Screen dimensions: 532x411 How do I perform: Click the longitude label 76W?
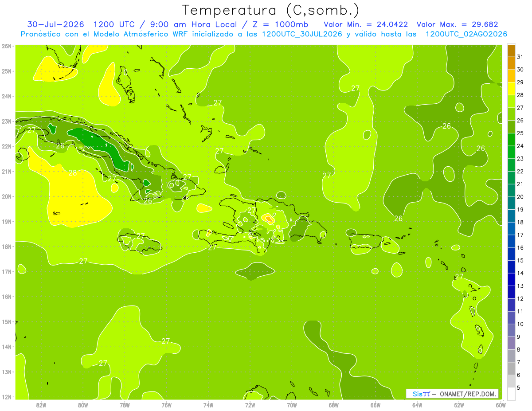[x=166, y=405]
